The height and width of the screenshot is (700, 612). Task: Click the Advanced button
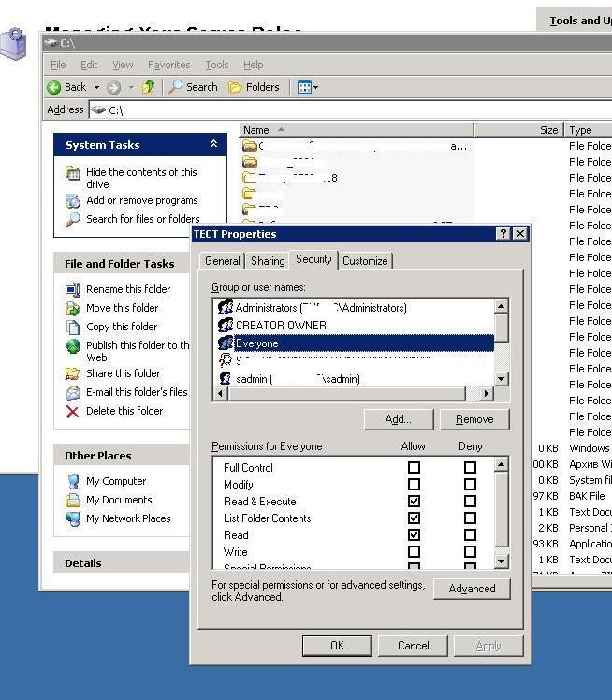[x=472, y=589]
